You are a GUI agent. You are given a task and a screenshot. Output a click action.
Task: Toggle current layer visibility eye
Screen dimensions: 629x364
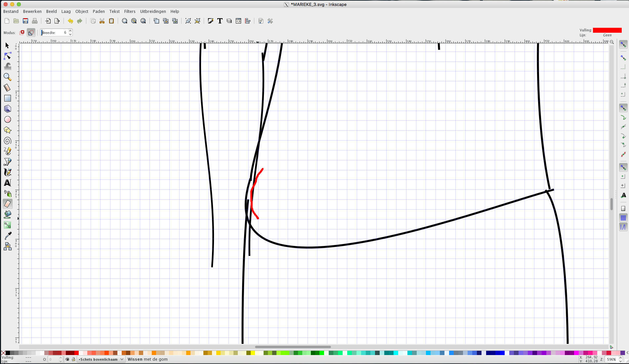tap(67, 359)
